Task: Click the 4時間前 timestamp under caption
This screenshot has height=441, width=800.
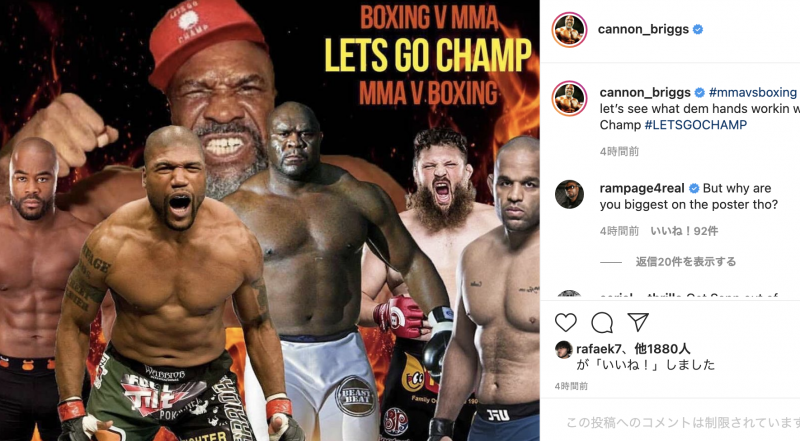Action: coord(619,152)
